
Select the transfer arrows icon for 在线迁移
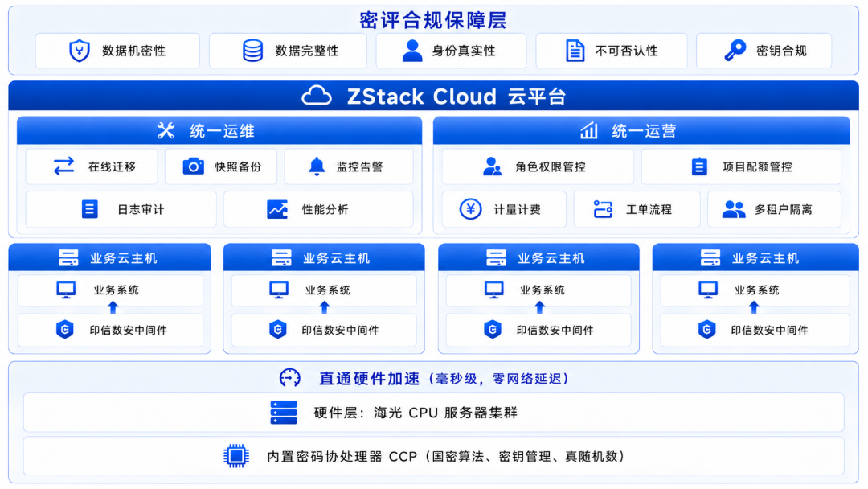63,166
